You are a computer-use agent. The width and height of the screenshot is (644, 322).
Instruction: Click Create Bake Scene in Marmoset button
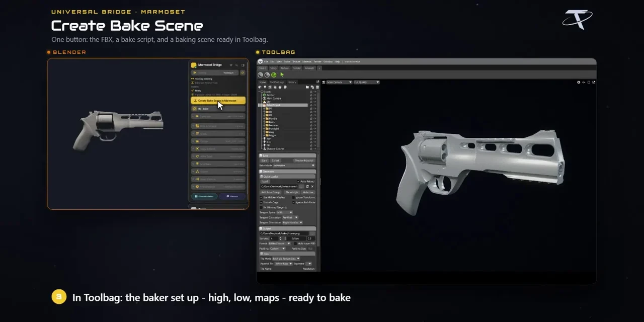(x=218, y=101)
